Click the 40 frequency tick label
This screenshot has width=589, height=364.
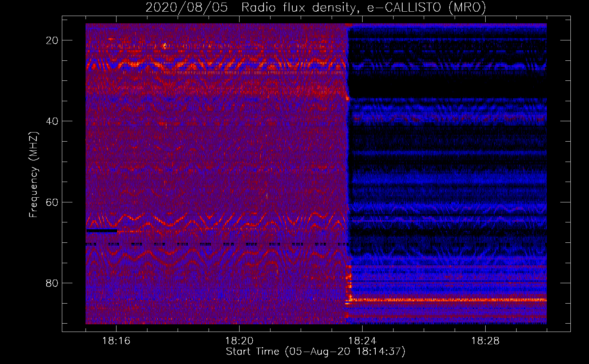coord(52,121)
